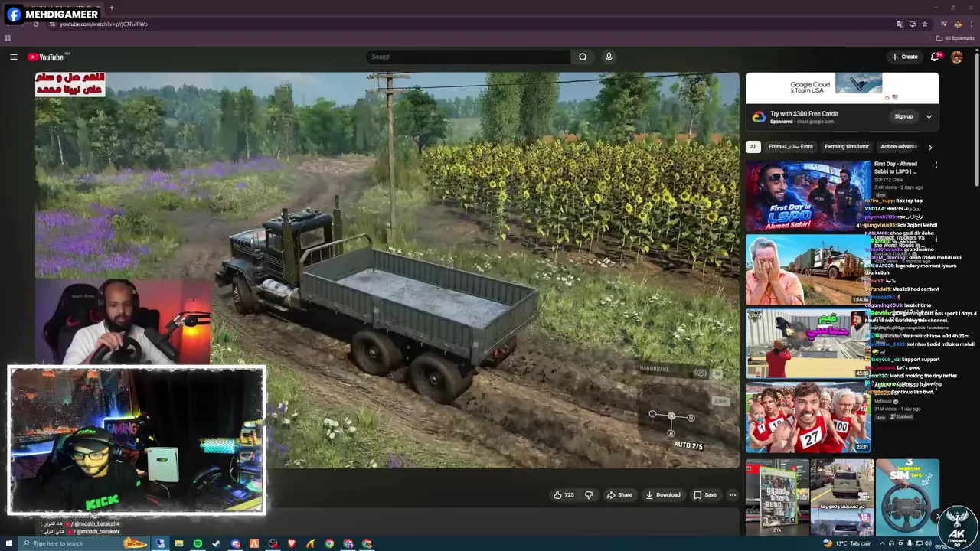Share the video
The image size is (980, 551).
619,495
